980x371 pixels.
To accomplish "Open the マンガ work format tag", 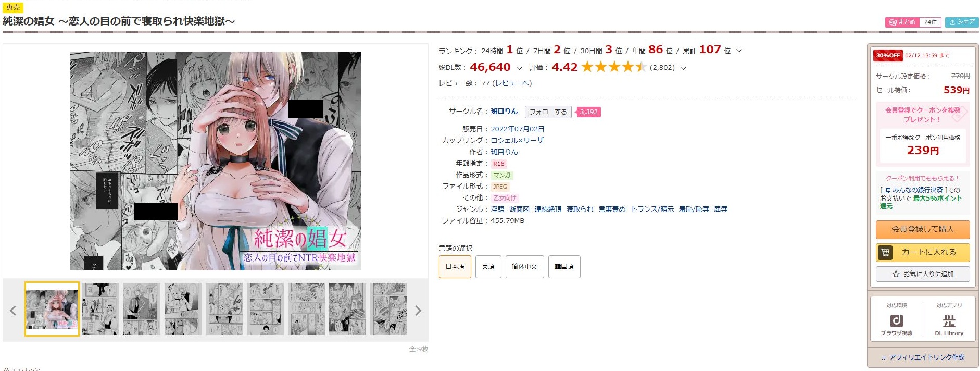I will coord(501,175).
